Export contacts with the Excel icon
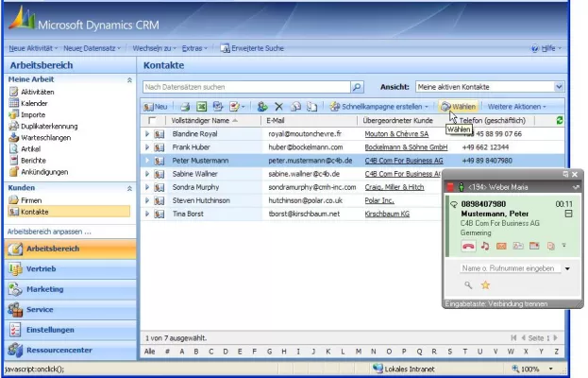The image size is (588, 378). point(201,107)
